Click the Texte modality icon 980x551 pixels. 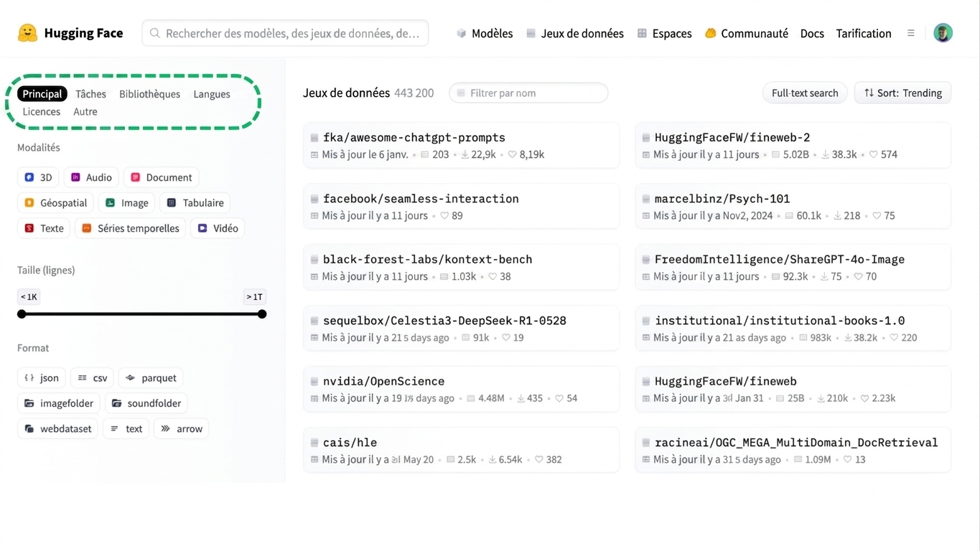[29, 228]
